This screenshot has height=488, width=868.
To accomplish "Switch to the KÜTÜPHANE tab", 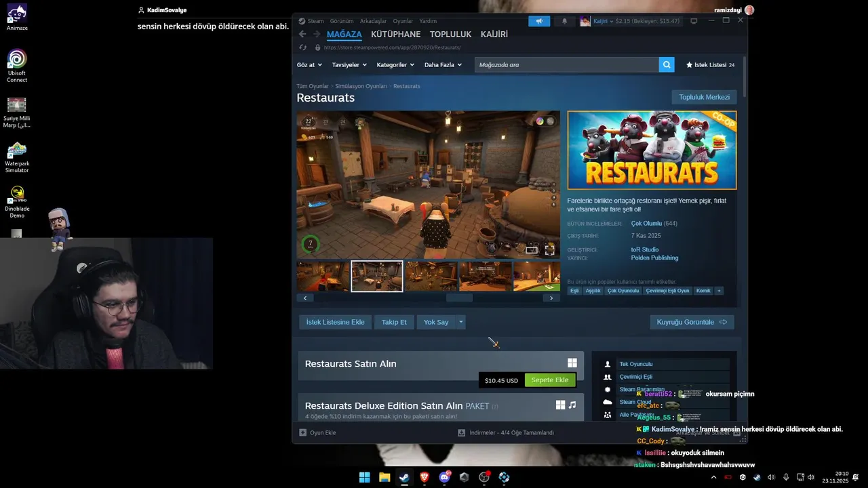I will (395, 34).
